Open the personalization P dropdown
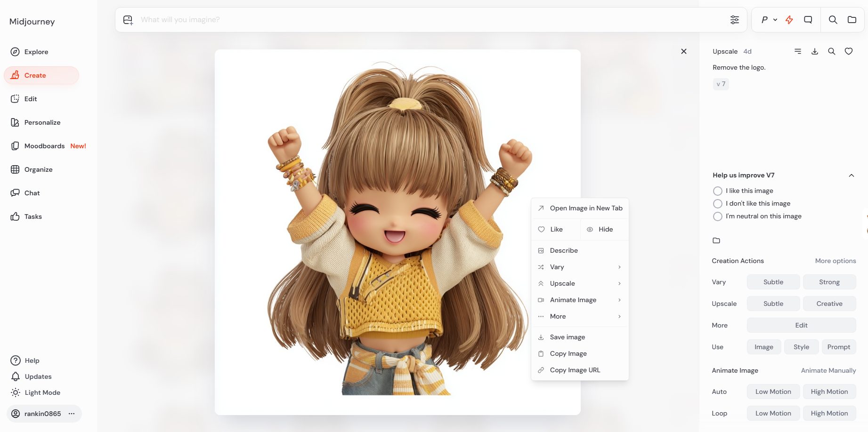 (769, 20)
